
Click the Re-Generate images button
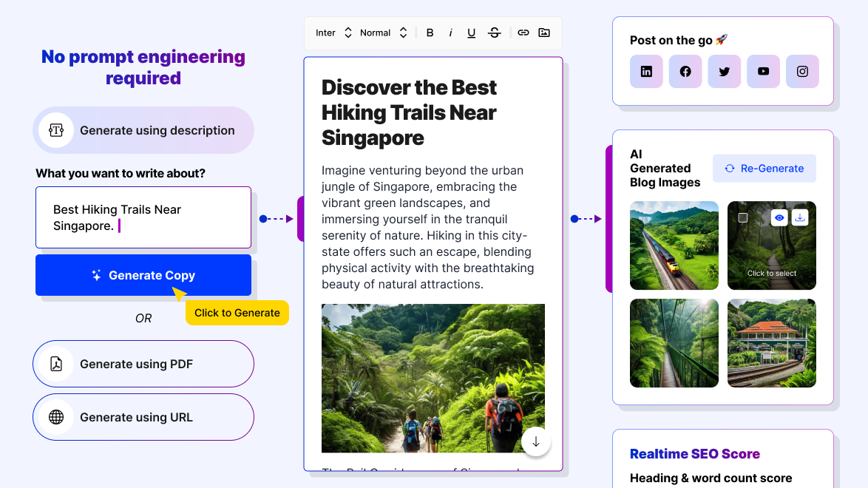pyautogui.click(x=764, y=169)
